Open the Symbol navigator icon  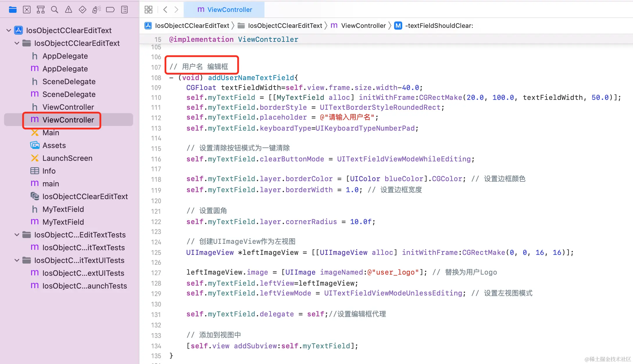41,10
